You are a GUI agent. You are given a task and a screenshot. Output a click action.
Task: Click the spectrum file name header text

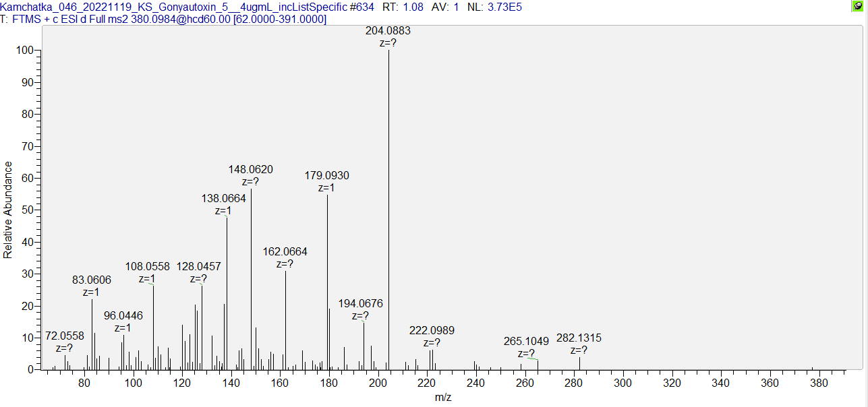[x=187, y=7]
